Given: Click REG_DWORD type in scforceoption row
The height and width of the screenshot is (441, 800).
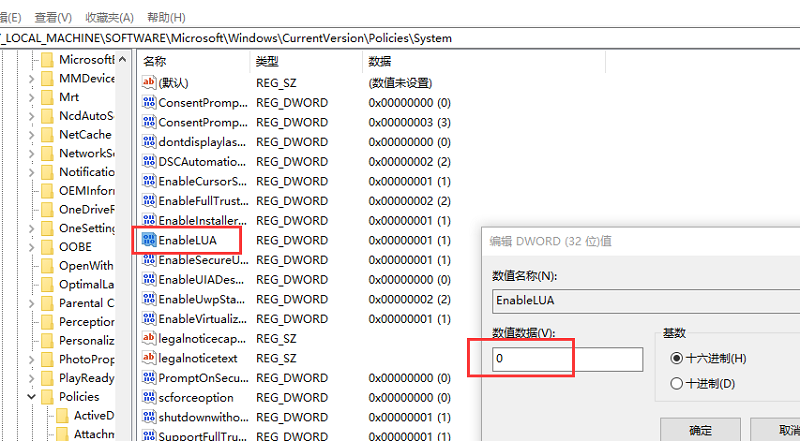Looking at the screenshot, I should point(292,397).
